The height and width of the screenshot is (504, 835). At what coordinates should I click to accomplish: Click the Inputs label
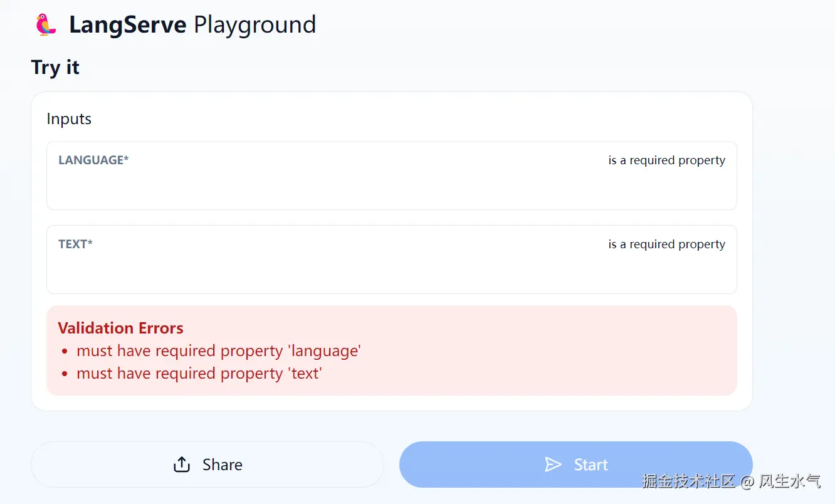69,119
